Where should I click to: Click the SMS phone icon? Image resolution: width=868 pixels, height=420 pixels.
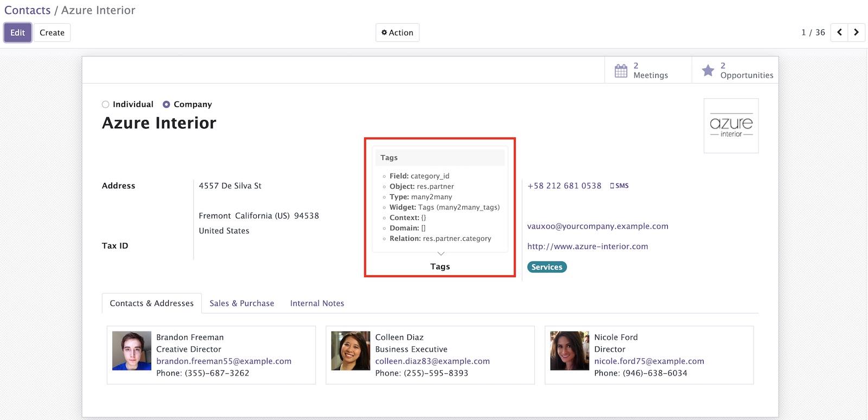coord(612,186)
